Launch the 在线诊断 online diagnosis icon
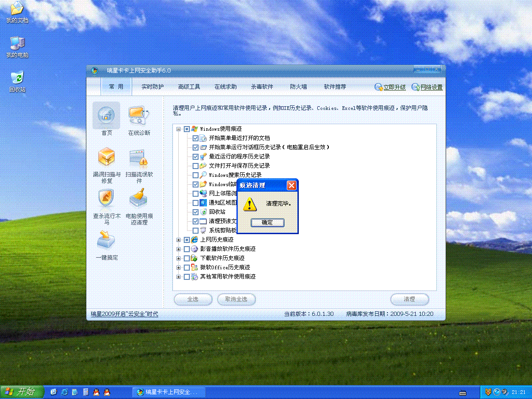Viewport: 532px width, 399px height. (x=139, y=115)
